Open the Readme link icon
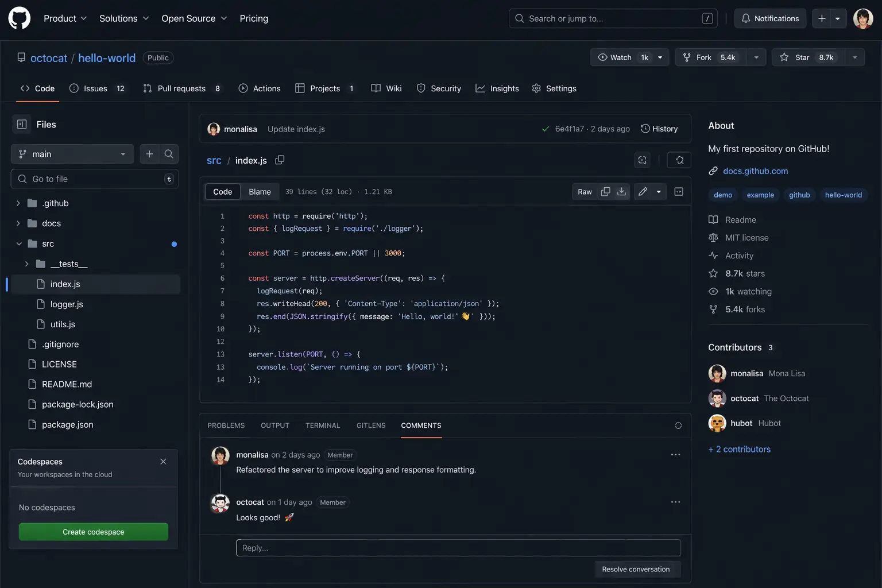 pos(713,220)
